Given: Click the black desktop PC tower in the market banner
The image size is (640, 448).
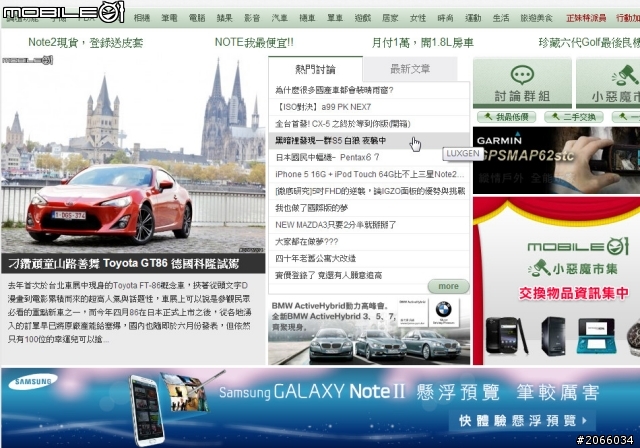Looking at the screenshot, I should tap(553, 336).
